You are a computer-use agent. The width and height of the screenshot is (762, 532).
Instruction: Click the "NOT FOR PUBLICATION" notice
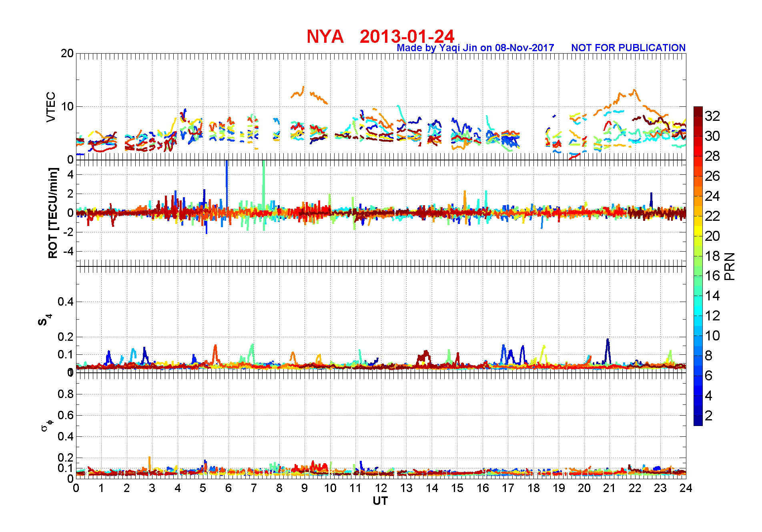[x=628, y=48]
